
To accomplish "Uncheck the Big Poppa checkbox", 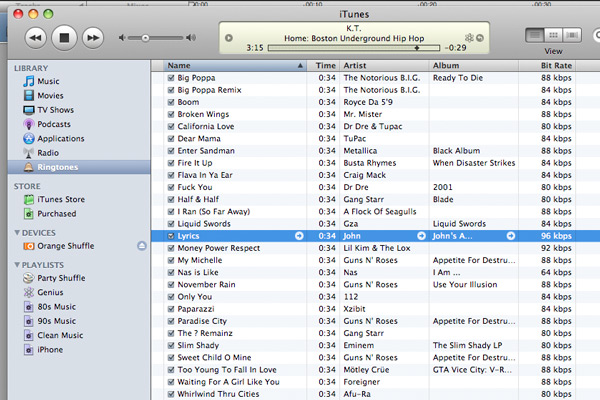I will point(171,78).
